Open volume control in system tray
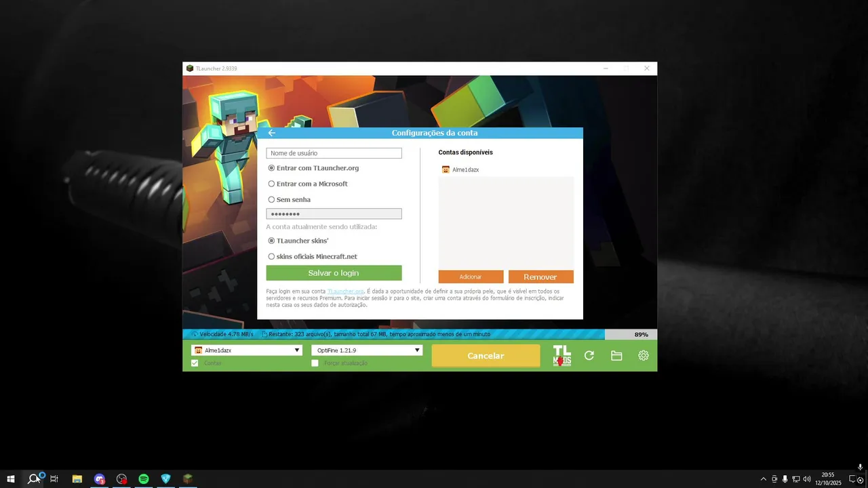Viewport: 868px width, 488px height. click(807, 479)
